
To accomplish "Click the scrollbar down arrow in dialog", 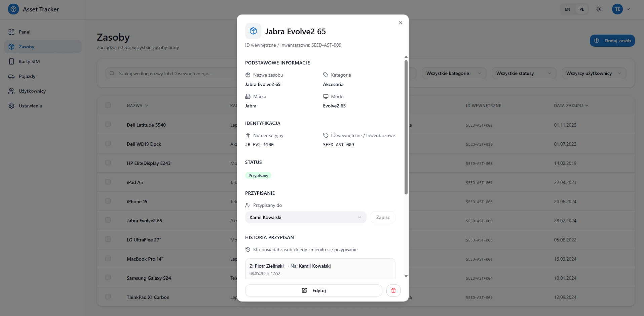I will click(406, 276).
